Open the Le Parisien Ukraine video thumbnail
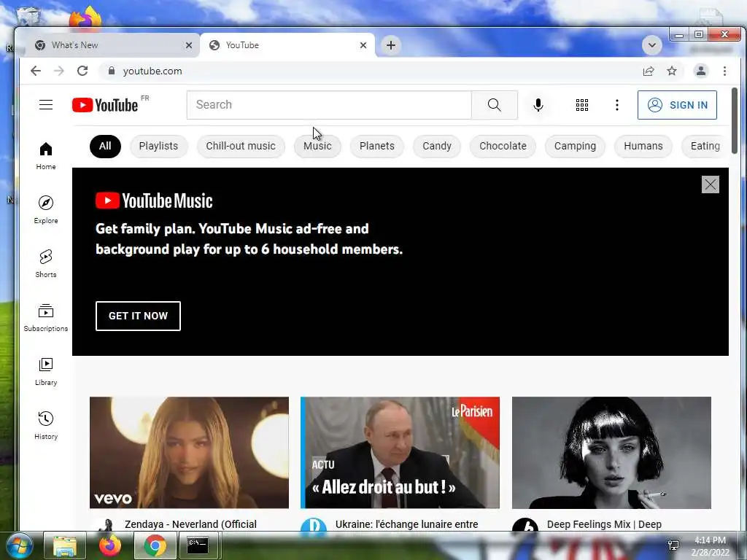The image size is (747, 560). [x=400, y=452]
